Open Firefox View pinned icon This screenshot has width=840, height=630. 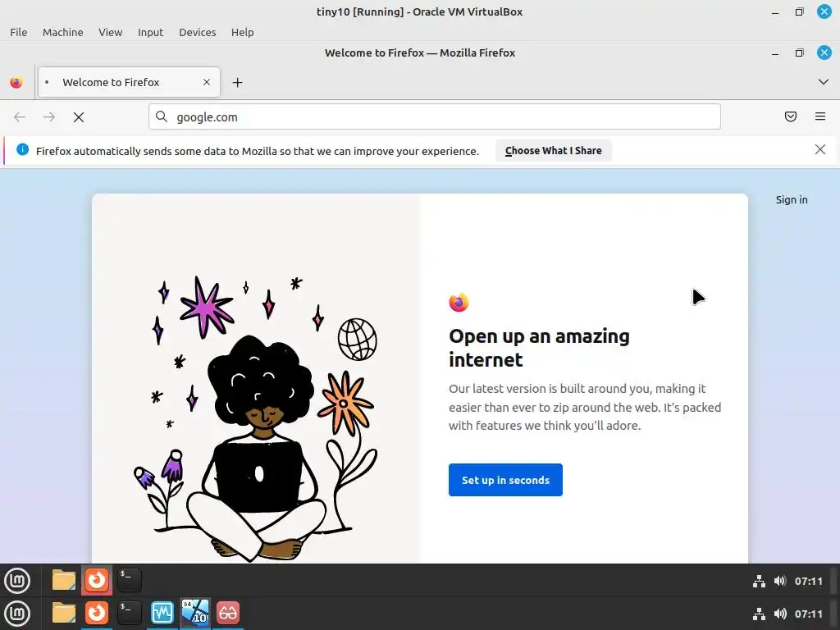[x=16, y=83]
